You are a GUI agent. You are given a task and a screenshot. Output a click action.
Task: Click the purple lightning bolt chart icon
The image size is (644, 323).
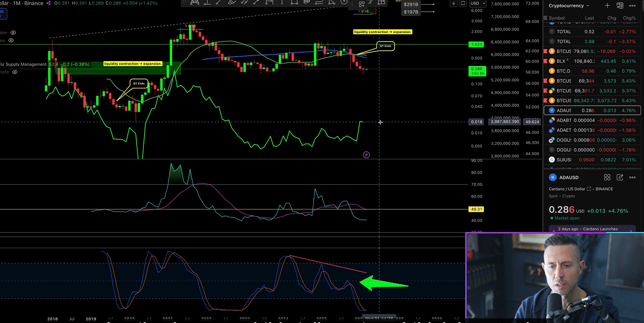tap(366, 155)
